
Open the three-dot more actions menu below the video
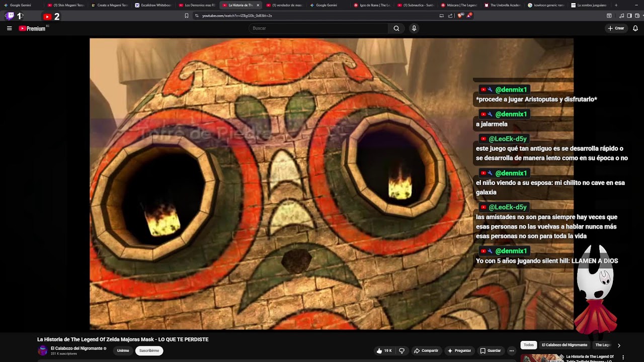(512, 350)
